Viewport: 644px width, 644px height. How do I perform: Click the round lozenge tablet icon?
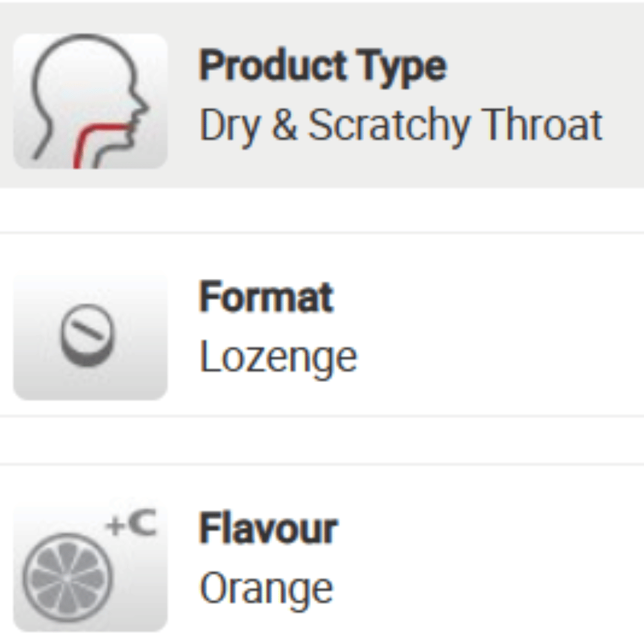(88, 336)
